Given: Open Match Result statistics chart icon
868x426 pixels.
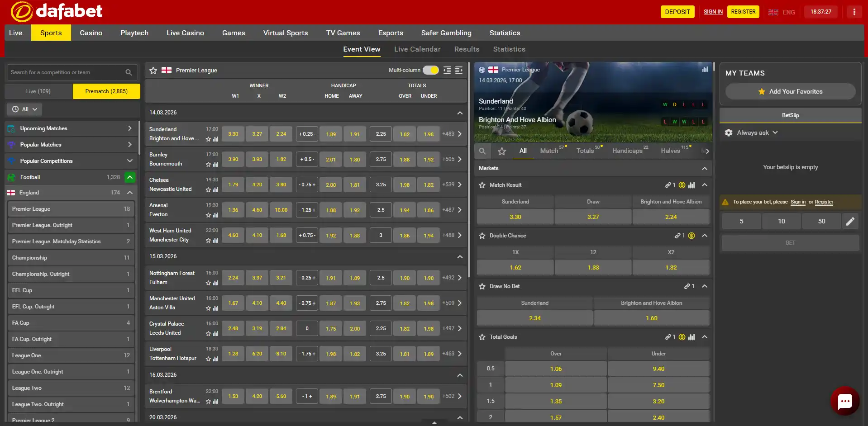Looking at the screenshot, I should (x=692, y=185).
